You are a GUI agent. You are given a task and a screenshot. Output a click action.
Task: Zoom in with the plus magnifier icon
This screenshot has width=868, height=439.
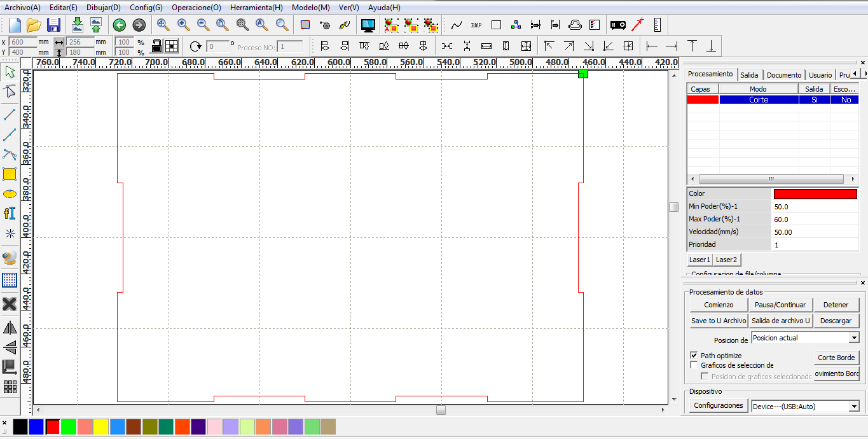pos(183,25)
